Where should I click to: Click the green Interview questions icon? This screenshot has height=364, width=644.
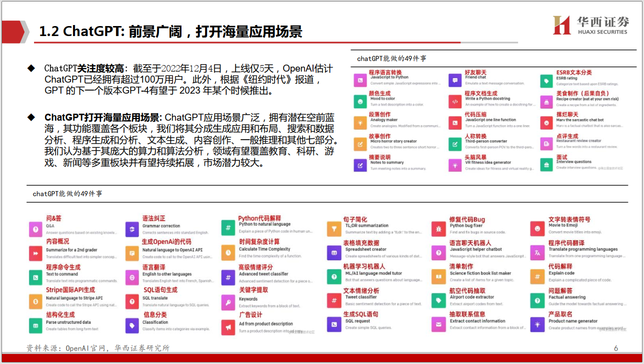[546, 165]
